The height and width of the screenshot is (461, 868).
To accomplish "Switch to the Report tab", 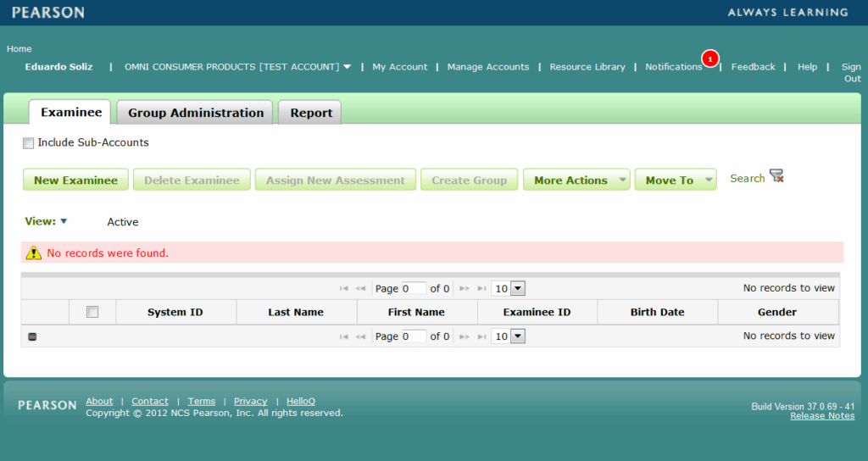I will (x=310, y=113).
